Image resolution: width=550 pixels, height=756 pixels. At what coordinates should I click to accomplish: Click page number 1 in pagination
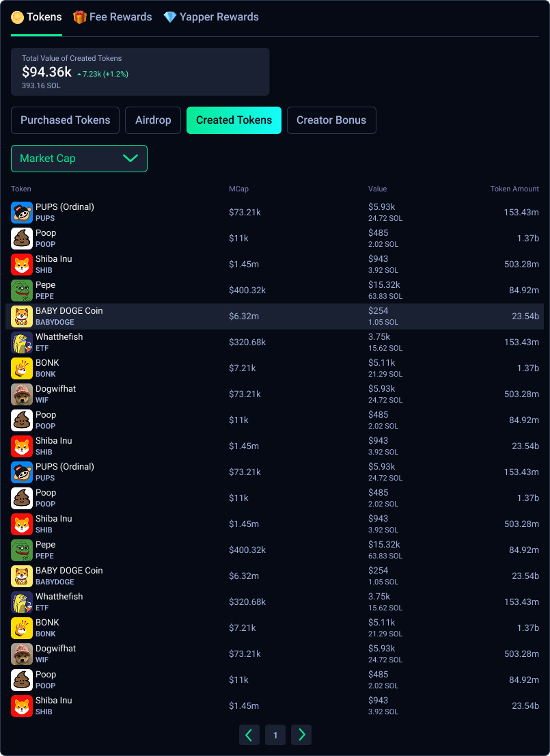click(275, 735)
